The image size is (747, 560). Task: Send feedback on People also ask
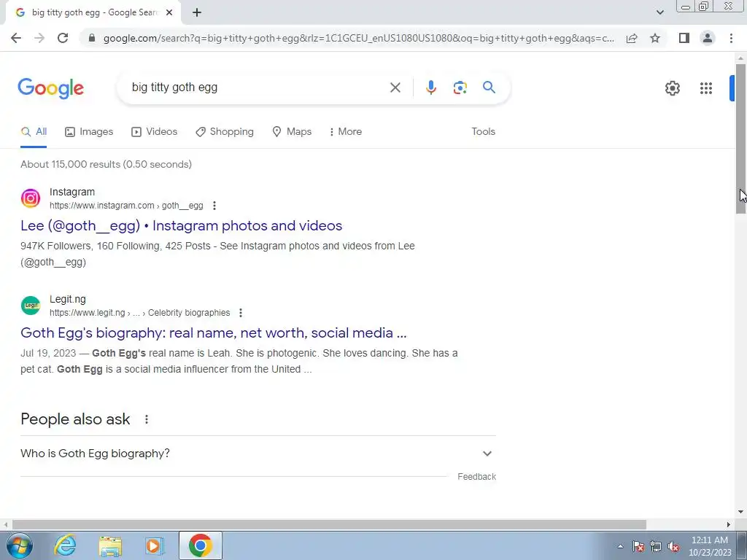click(x=476, y=477)
